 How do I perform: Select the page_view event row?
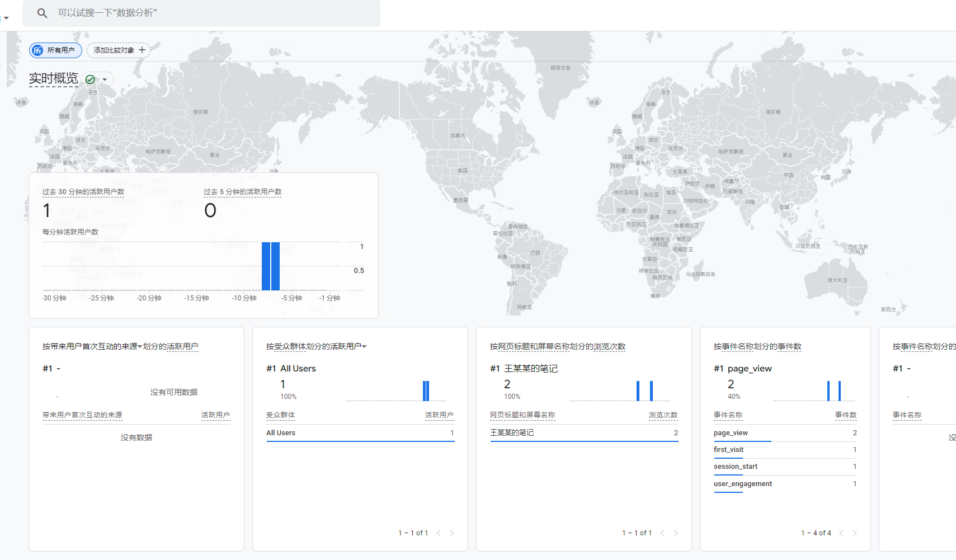click(785, 433)
